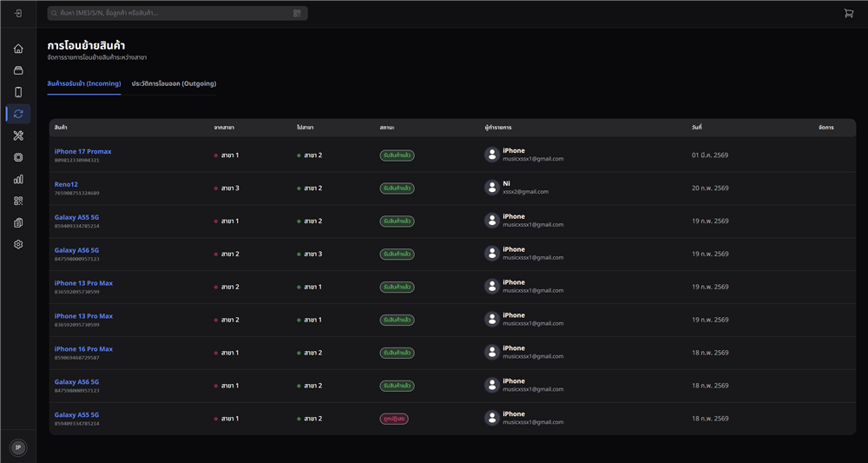Click the magnifier icon in search bar
Image resolution: width=868 pixels, height=463 pixels.
tap(54, 13)
